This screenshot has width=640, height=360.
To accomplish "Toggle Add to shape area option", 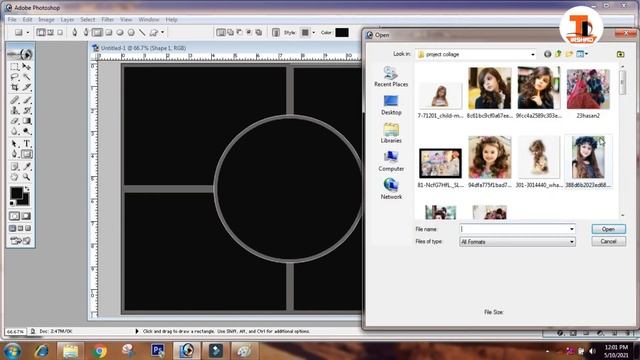I will 230,32.
